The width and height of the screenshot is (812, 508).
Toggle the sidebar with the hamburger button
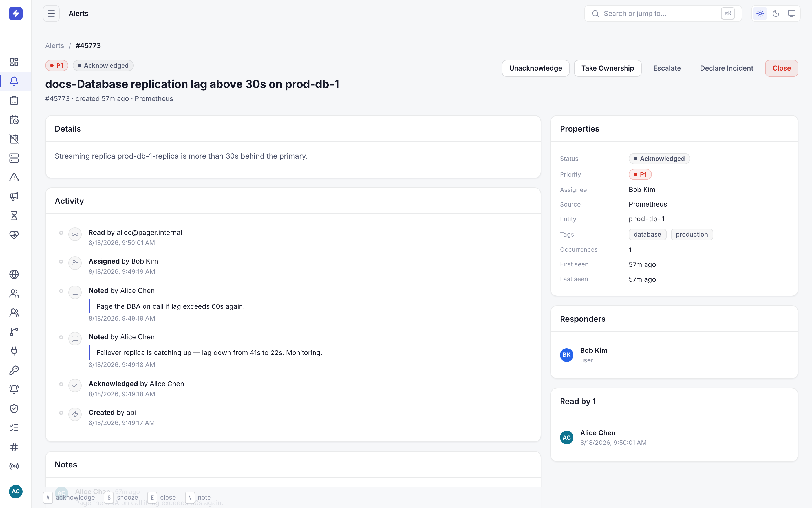51,14
